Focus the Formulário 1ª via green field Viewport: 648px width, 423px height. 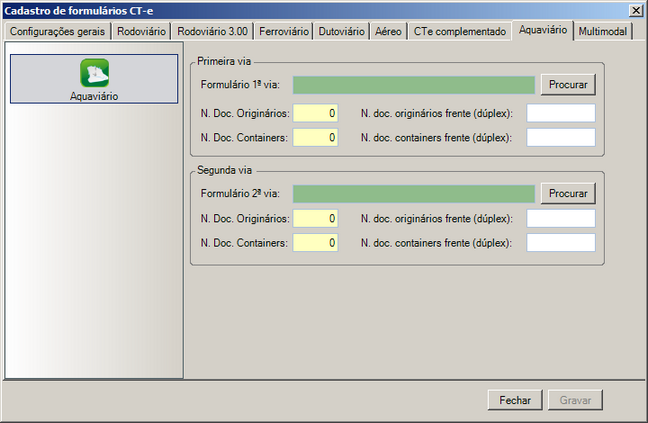click(414, 85)
